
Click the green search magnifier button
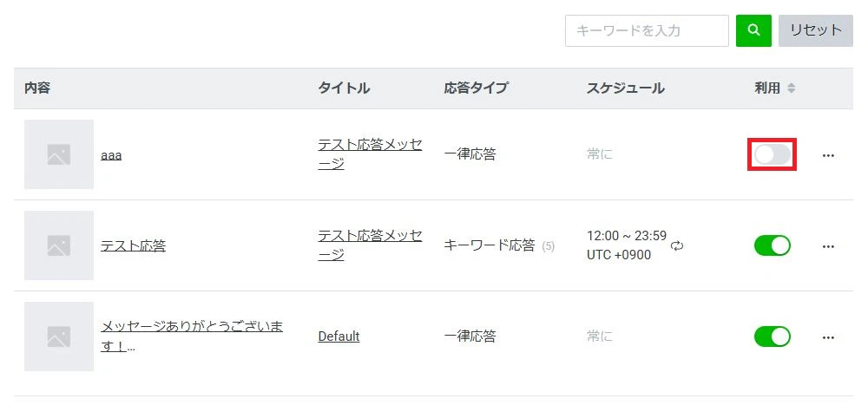tap(753, 30)
